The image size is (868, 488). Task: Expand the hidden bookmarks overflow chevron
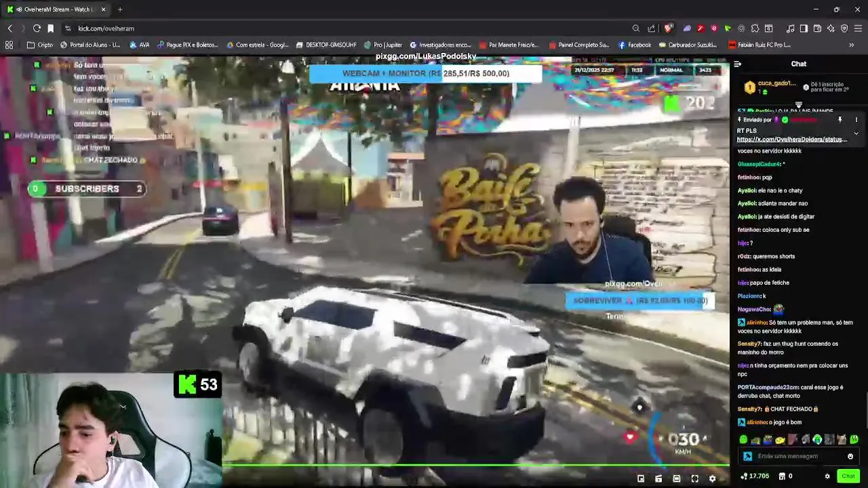(x=851, y=45)
